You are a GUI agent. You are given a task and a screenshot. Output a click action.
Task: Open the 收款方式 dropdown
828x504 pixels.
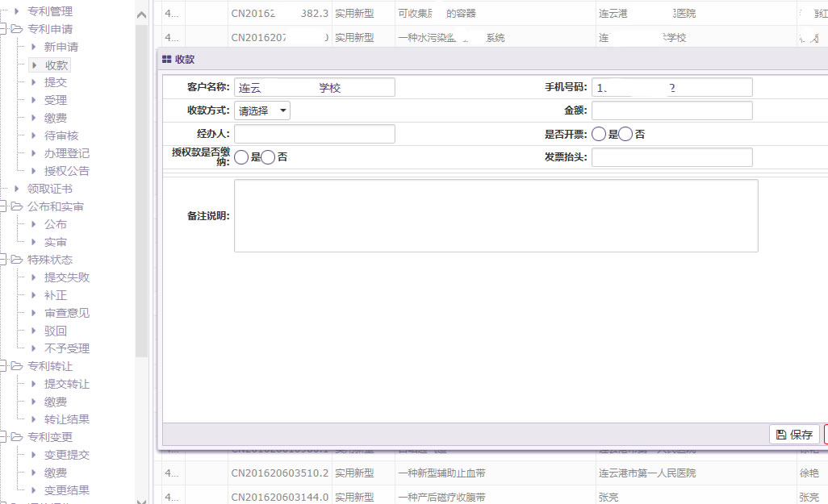262,110
